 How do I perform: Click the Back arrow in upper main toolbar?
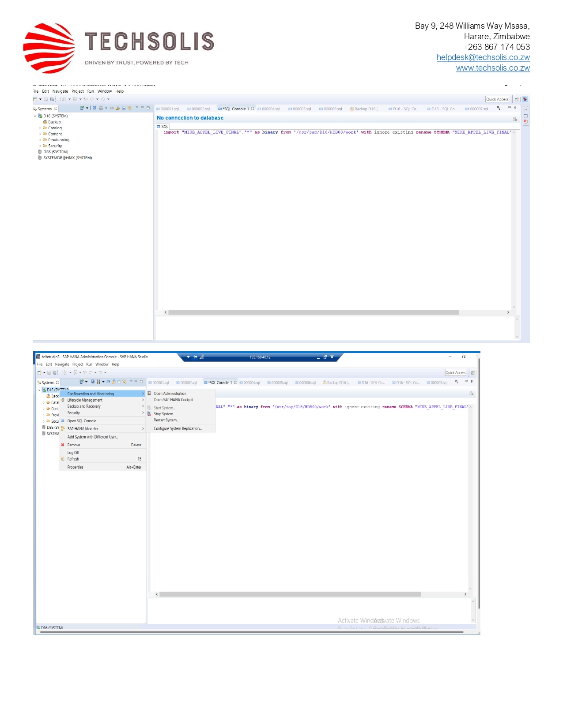tap(92, 99)
